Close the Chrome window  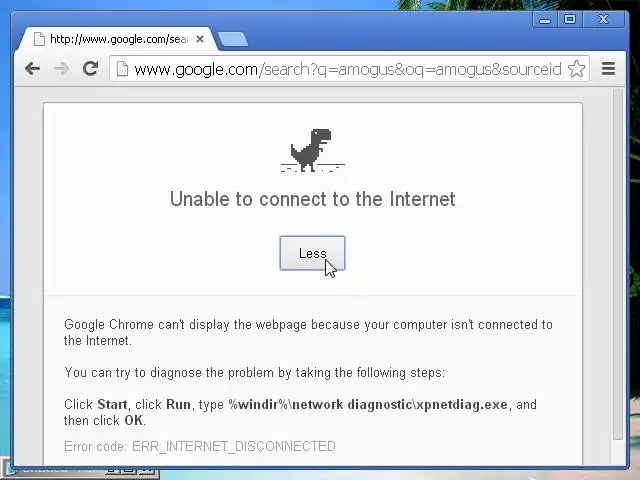[x=604, y=19]
